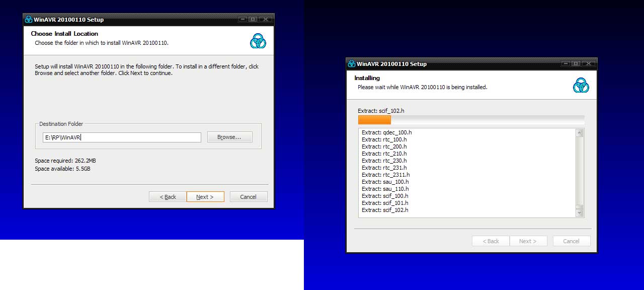Select log line 'Extract: qdec_100.h'
Viewport: 644px width, 290px height.
click(x=387, y=132)
